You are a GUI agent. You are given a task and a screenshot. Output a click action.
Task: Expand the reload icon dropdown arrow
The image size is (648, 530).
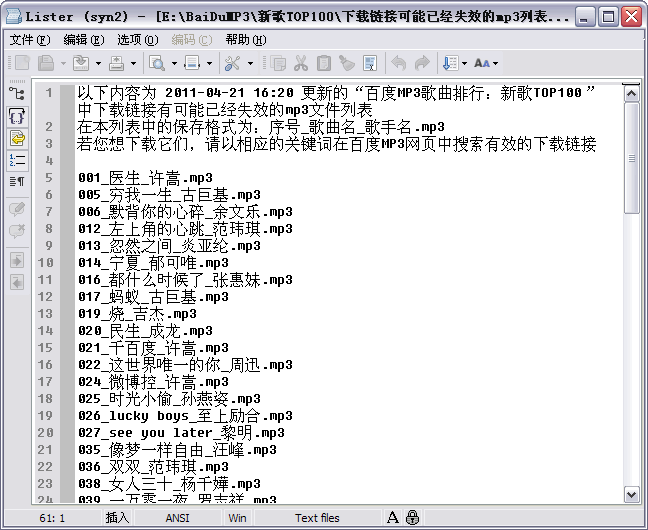click(98, 64)
